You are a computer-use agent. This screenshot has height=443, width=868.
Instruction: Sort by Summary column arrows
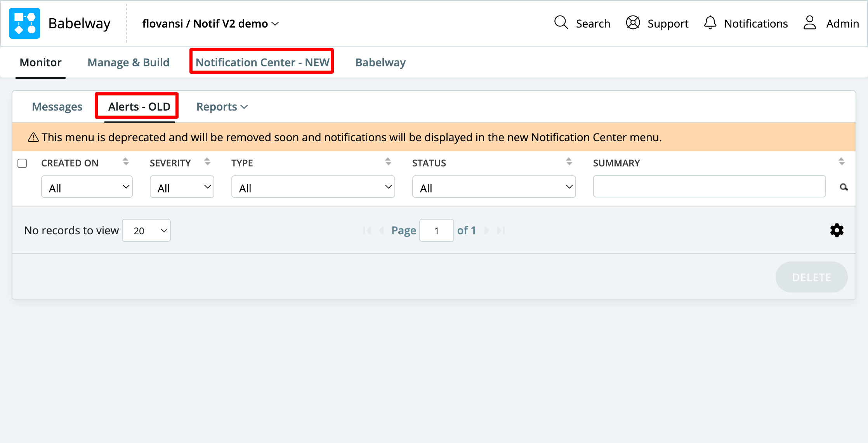pos(842,162)
